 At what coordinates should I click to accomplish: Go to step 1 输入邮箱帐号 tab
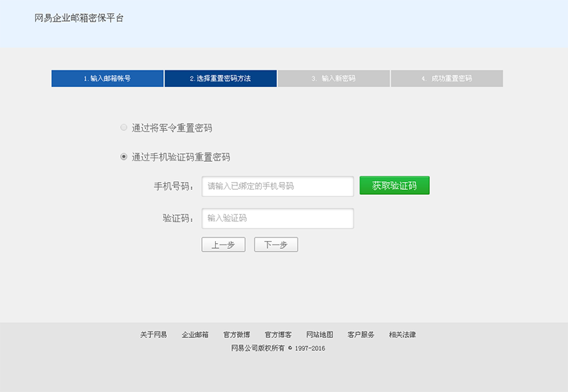[107, 78]
